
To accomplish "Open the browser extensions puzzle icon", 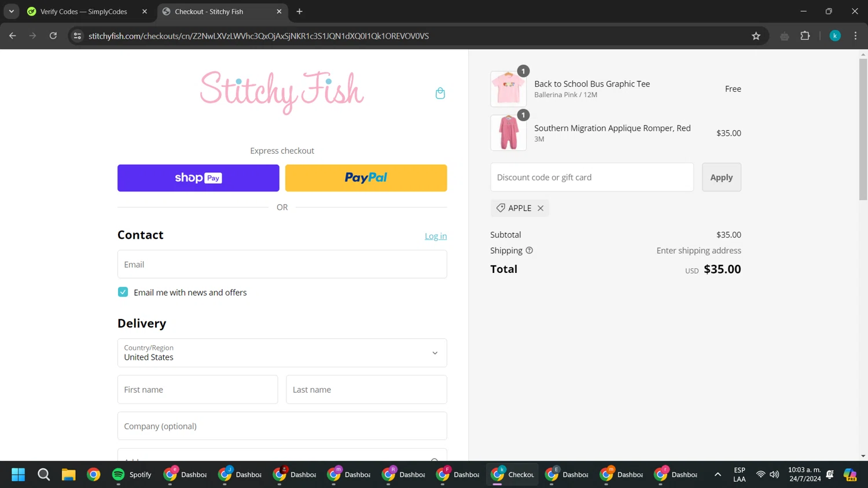I will [805, 36].
